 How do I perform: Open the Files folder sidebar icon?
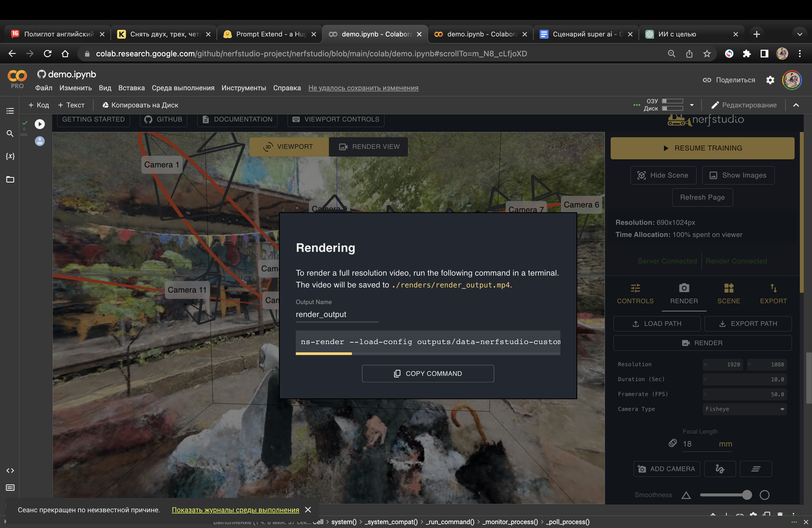(10, 179)
